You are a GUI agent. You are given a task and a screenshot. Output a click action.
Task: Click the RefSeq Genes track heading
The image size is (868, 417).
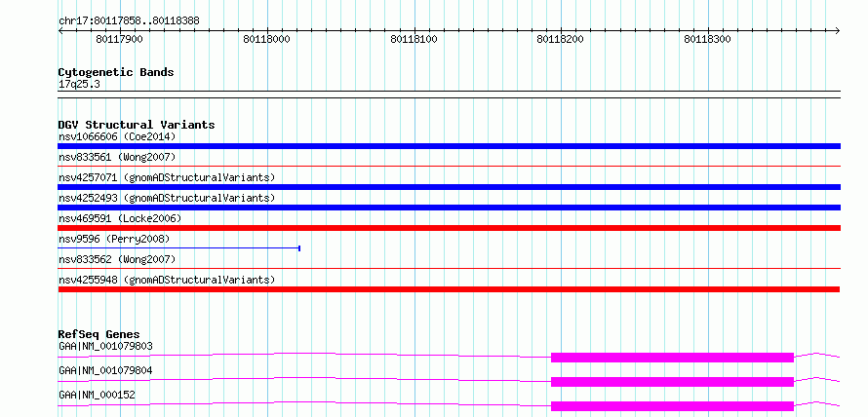[x=99, y=334]
